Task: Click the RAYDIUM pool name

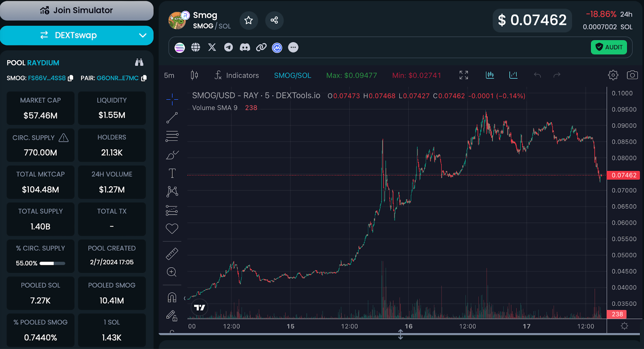Action: pyautogui.click(x=43, y=63)
